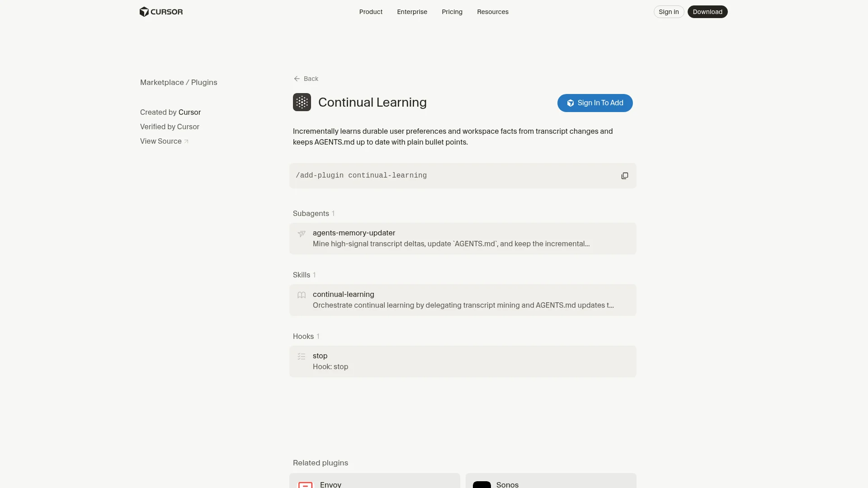Open the stop hook row

[462, 361]
